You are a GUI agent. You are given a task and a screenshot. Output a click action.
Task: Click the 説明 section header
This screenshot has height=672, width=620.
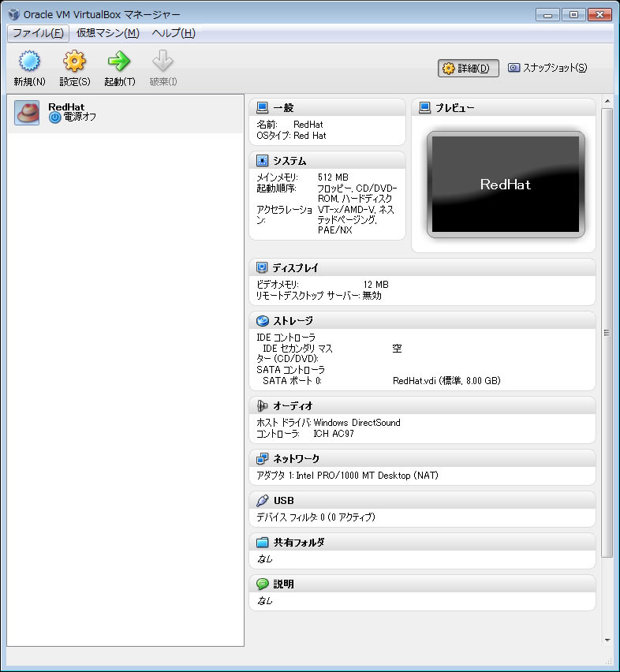[283, 584]
